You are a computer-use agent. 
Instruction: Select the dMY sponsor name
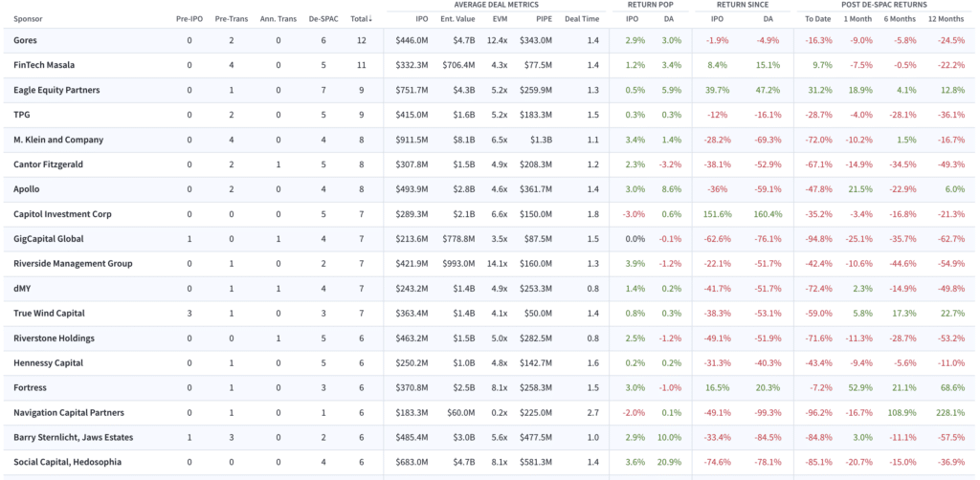coord(23,289)
